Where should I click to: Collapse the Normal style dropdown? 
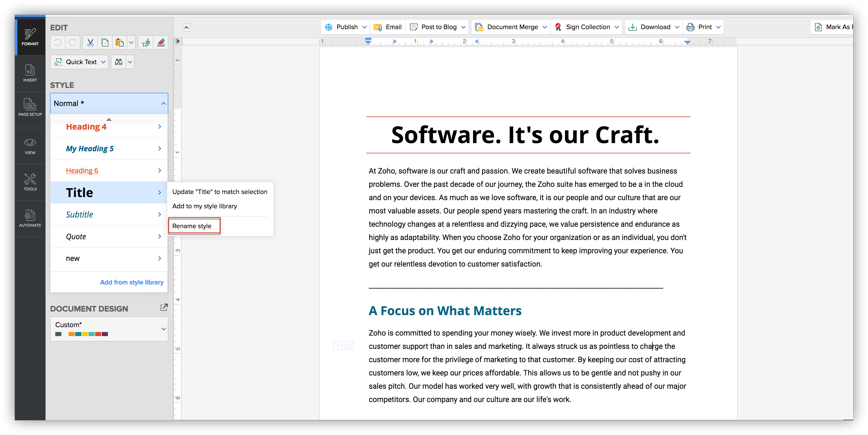[163, 103]
